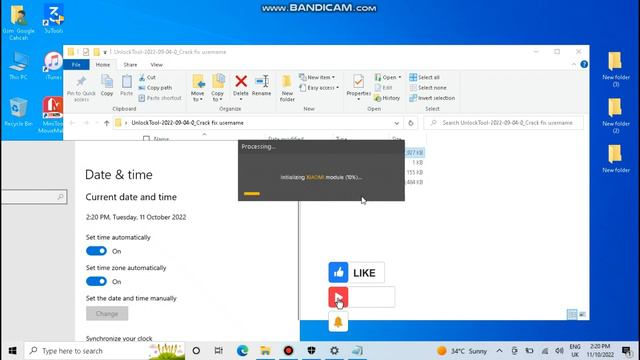
Task: Switch Explorer to large icons view
Action: [x=582, y=314]
